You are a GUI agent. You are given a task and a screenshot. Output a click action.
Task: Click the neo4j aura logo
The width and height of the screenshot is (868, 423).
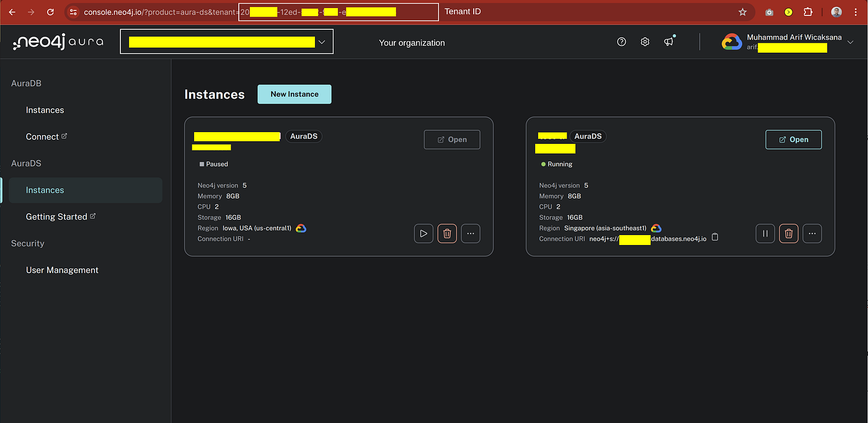click(x=58, y=42)
